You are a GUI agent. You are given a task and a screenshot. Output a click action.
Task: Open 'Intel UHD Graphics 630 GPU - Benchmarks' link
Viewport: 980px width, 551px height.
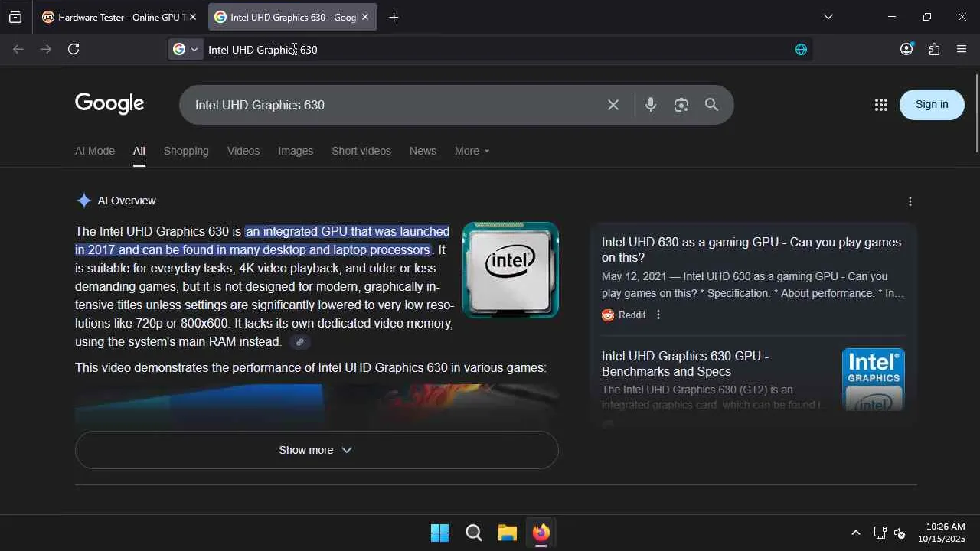685,364
